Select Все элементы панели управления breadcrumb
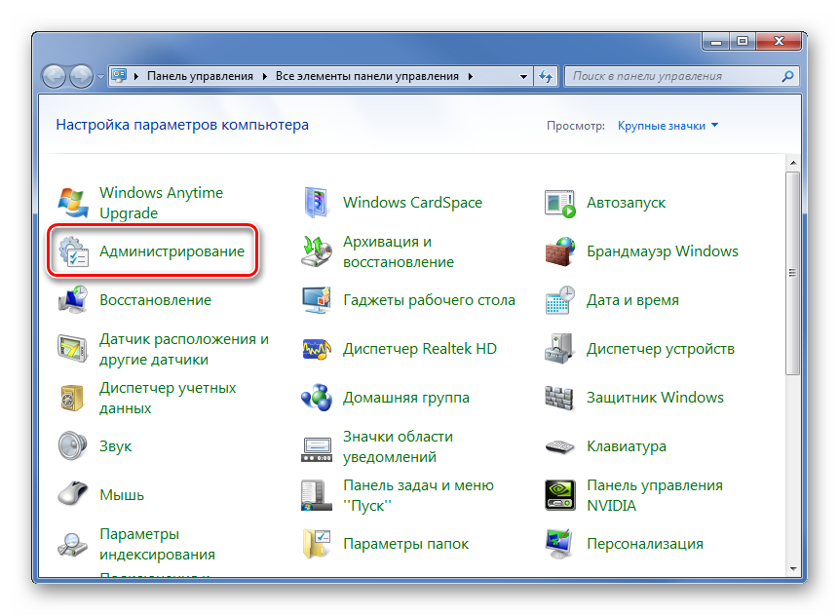840x616 pixels. click(x=367, y=77)
